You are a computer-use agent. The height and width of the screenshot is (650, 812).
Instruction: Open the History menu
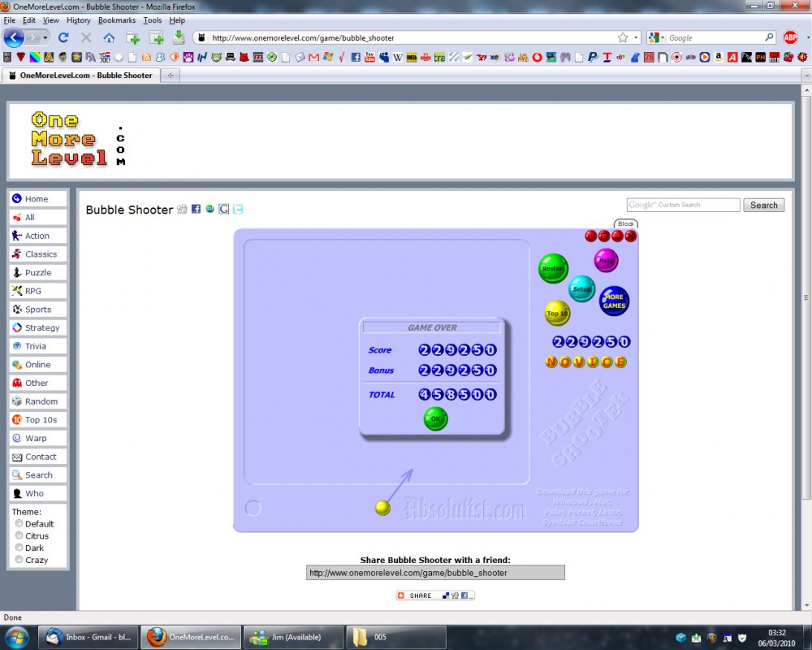[78, 20]
